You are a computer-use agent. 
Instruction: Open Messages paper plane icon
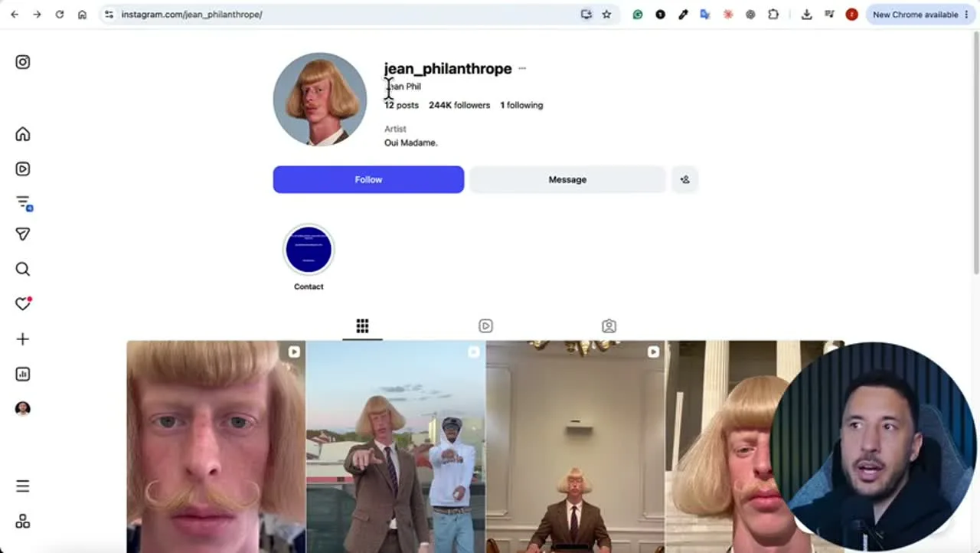tap(23, 234)
